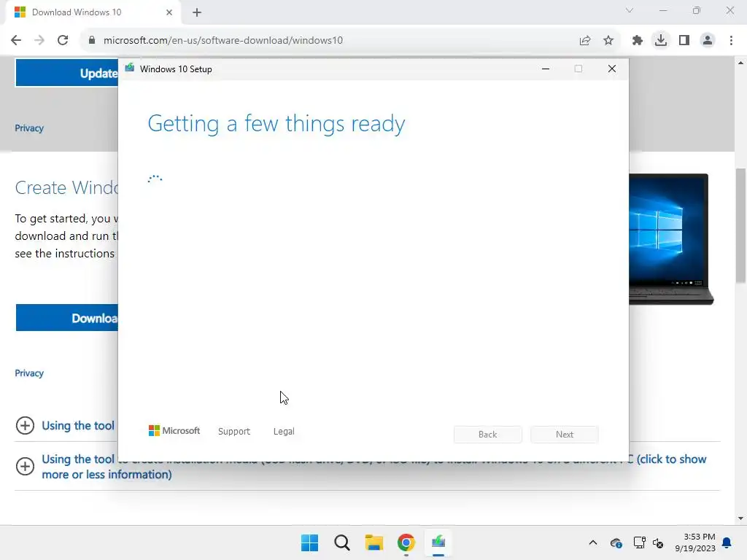Expand 'click to show more or less information' section
The image size is (747, 560).
coord(25,466)
